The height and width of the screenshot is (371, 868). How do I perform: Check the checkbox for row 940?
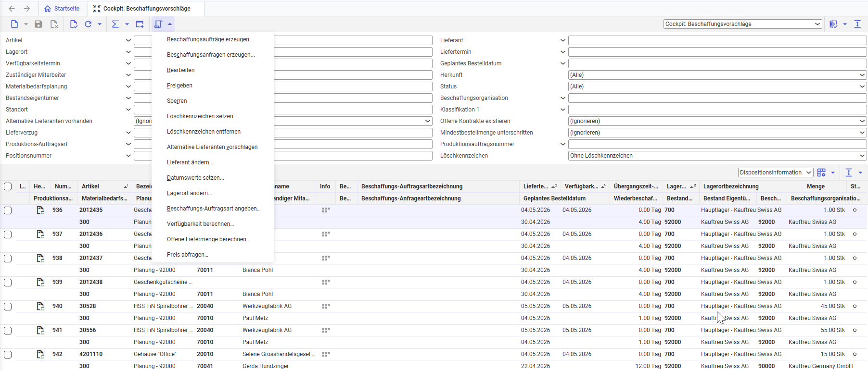click(8, 307)
